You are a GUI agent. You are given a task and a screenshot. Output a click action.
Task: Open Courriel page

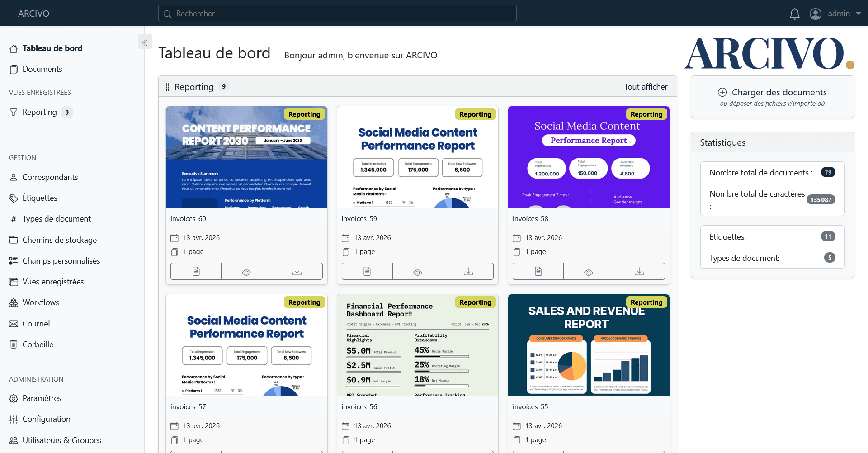pyautogui.click(x=29, y=324)
